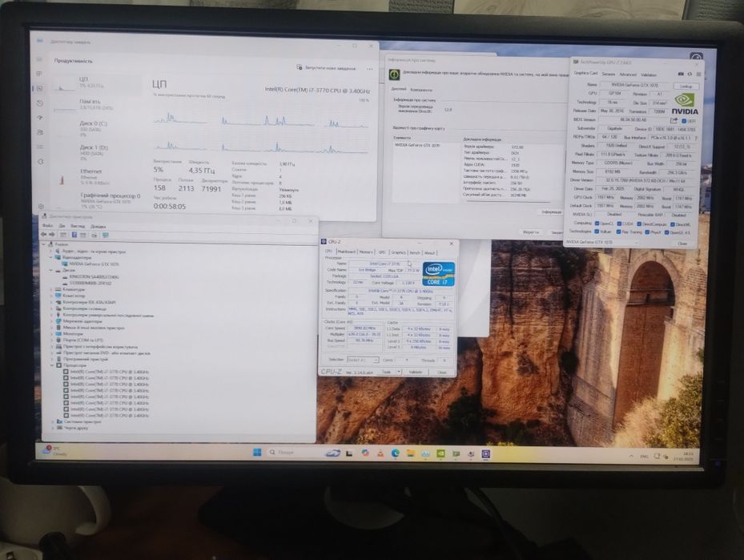
Task: Switch to Graphics tab in CPU-Z
Action: 399,252
